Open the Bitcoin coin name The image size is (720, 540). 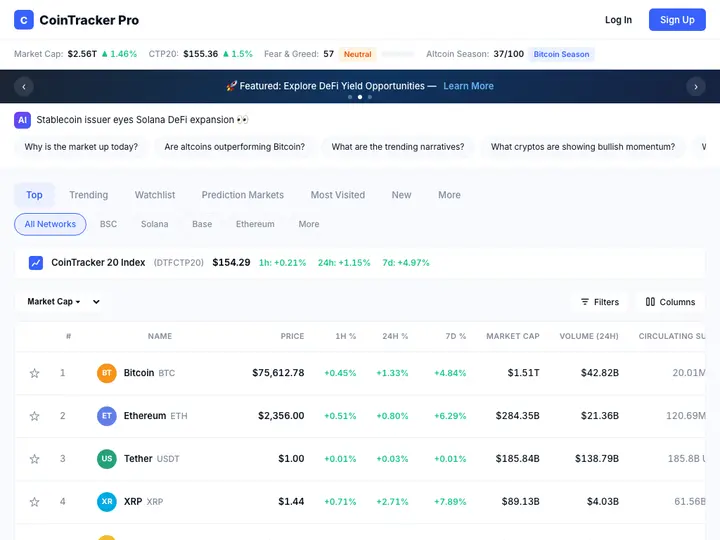139,373
